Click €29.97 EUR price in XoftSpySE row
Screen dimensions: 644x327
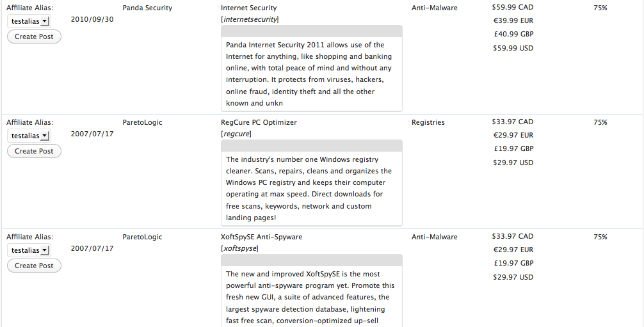click(513, 250)
